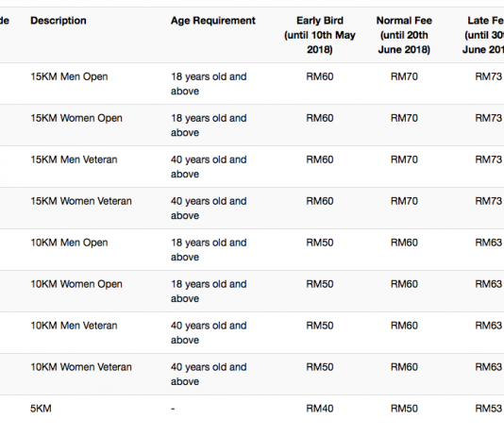This screenshot has height=436, width=504.
Task: Click the 10KM Men Veteran description
Action: 74,326
